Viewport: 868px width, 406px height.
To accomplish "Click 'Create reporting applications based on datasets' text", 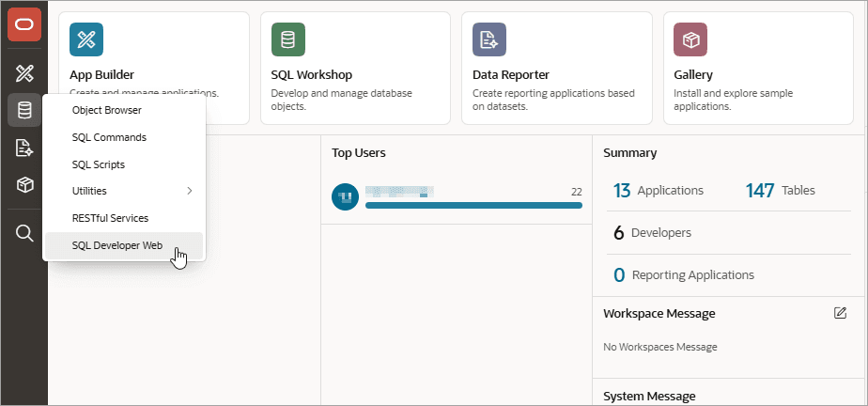I will click(553, 100).
